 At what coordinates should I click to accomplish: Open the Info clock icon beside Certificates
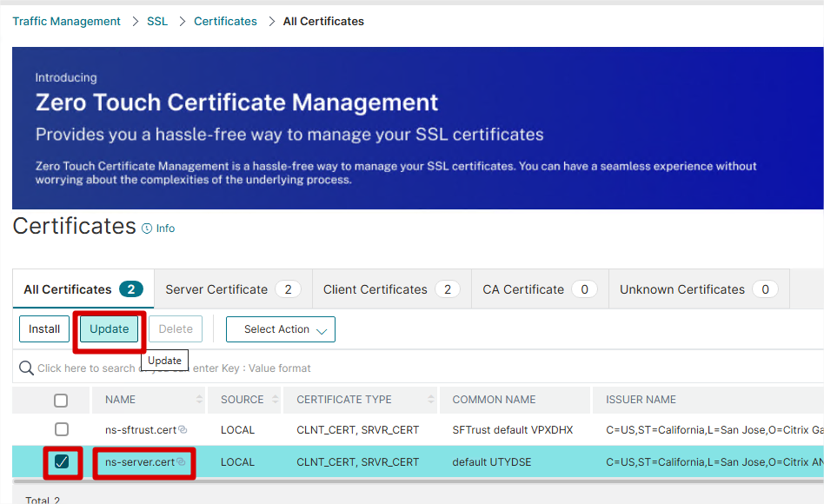click(147, 229)
